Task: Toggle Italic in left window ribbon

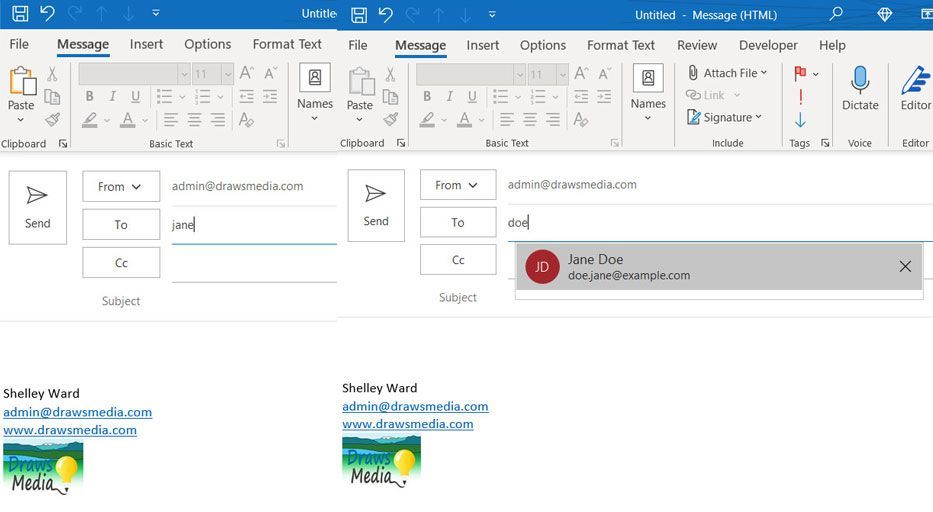Action: click(112, 96)
